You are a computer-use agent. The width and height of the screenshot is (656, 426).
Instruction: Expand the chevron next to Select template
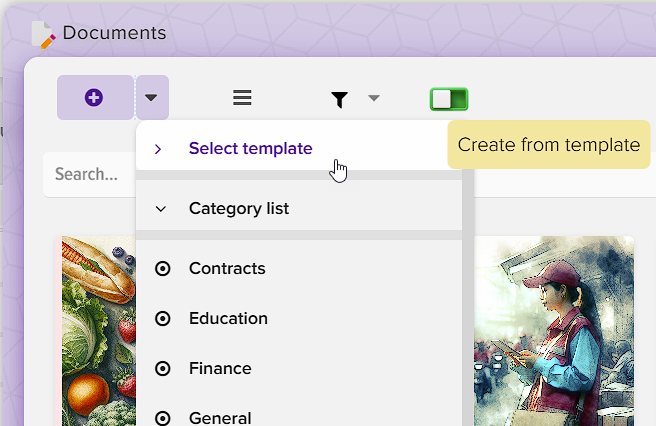[158, 149]
